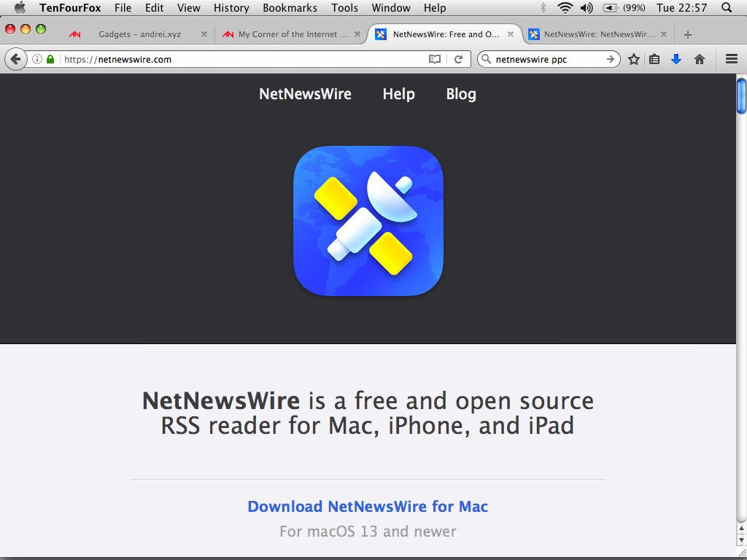Click the magnifier icon in search box
747x560 pixels.
[486, 59]
